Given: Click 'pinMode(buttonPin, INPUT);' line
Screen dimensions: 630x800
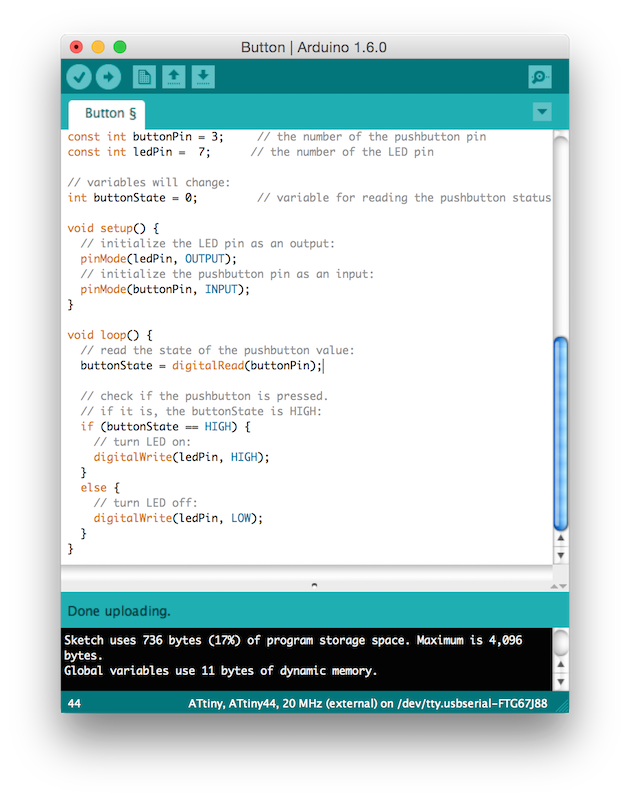Looking at the screenshot, I should (165, 289).
